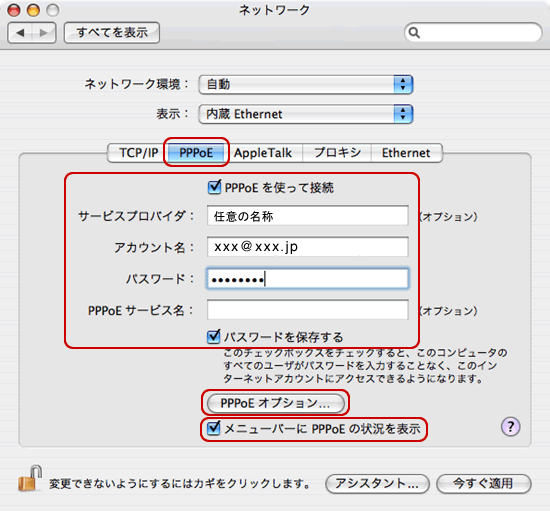Go forward with the right arrow button

(x=44, y=33)
